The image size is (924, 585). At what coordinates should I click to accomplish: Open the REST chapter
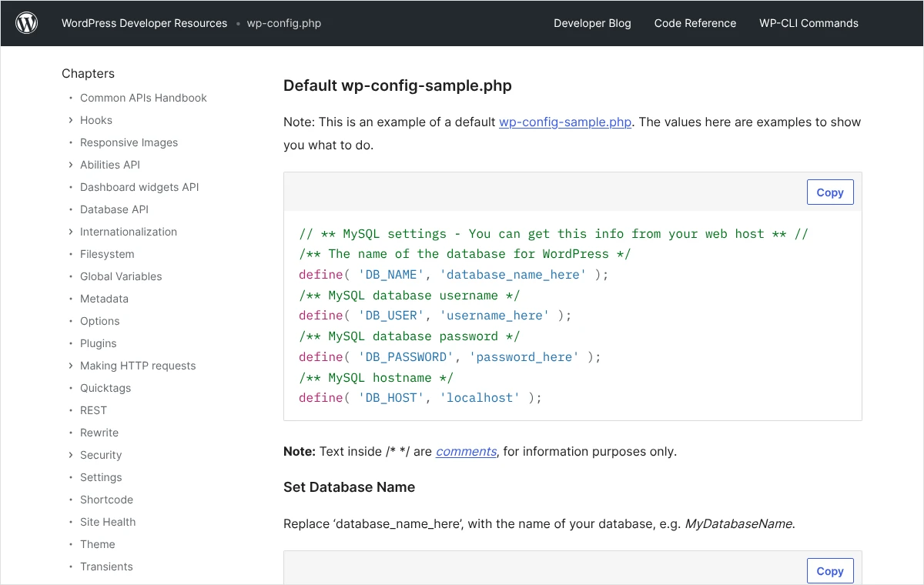coord(93,410)
